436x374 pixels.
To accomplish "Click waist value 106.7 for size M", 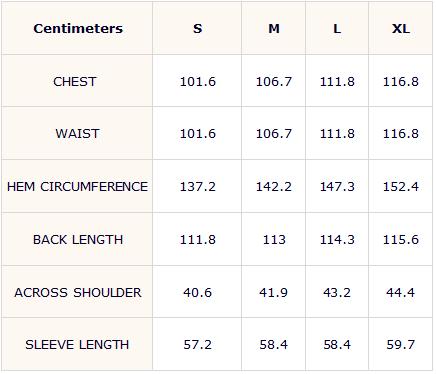I will [x=274, y=134].
